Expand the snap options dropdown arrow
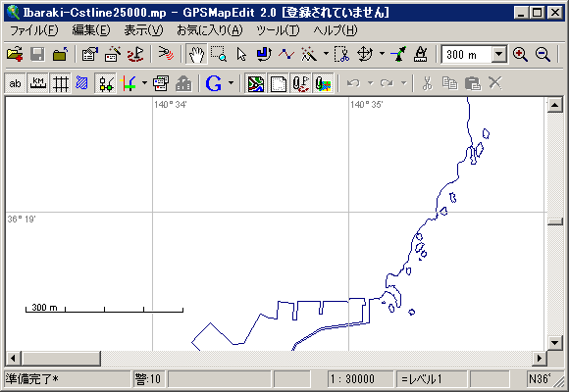 (x=144, y=83)
